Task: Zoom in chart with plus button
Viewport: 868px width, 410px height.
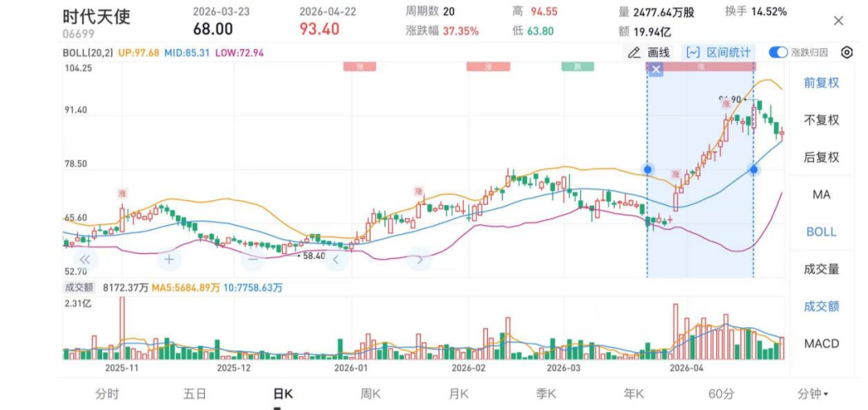Action: click(170, 260)
